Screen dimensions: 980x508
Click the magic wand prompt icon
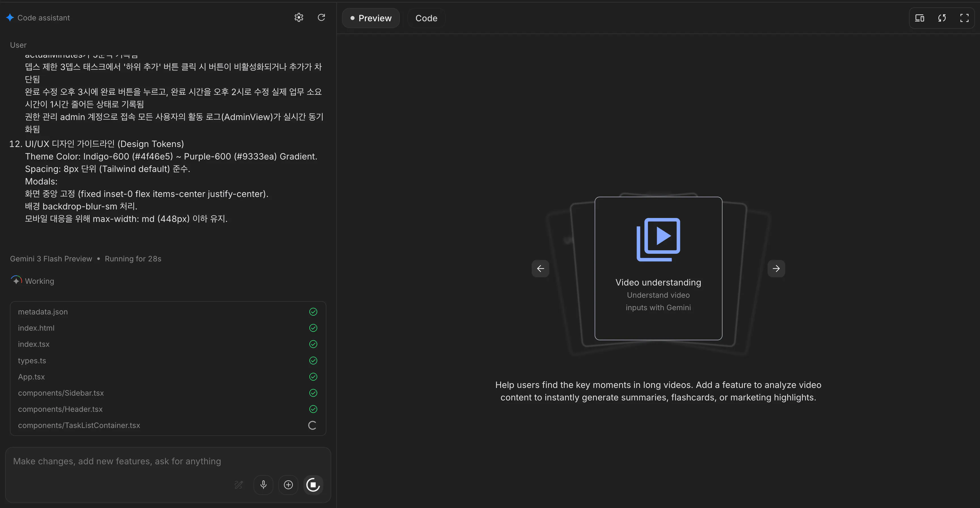[238, 484]
